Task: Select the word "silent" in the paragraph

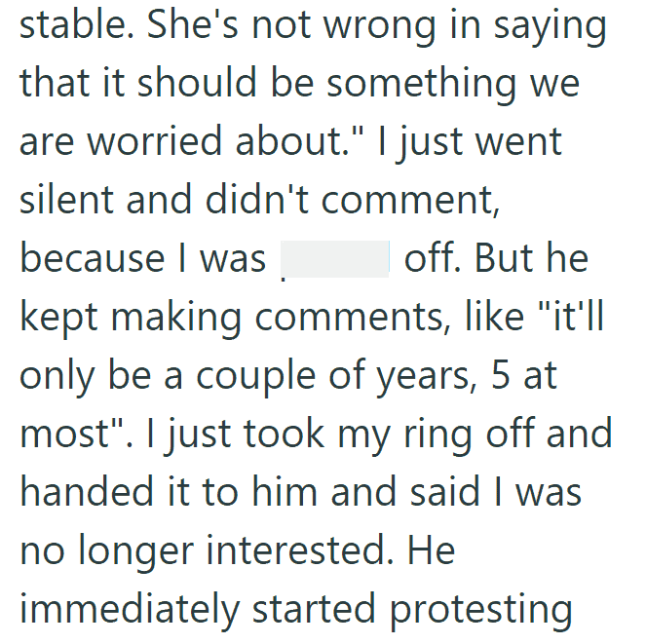Action: point(66,200)
